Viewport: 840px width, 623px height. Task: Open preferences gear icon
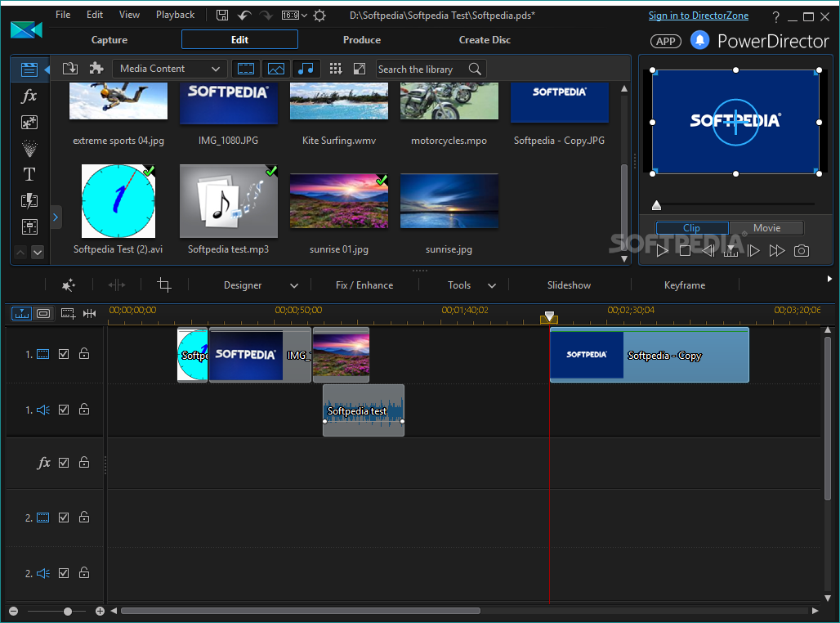319,15
